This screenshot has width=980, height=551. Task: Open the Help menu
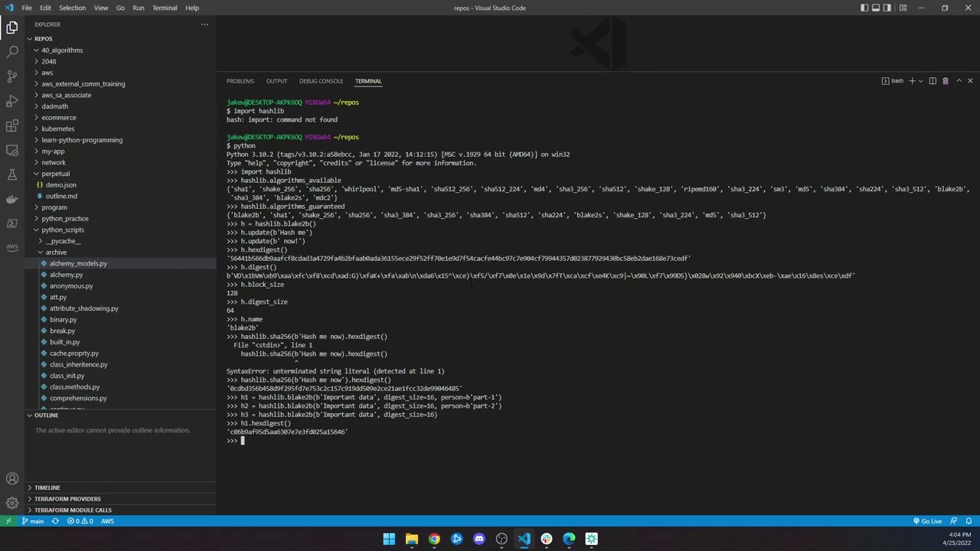(192, 8)
